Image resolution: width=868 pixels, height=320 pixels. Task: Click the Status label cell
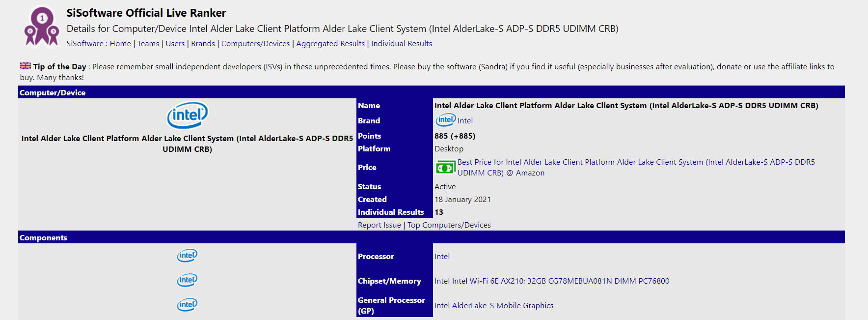[395, 186]
